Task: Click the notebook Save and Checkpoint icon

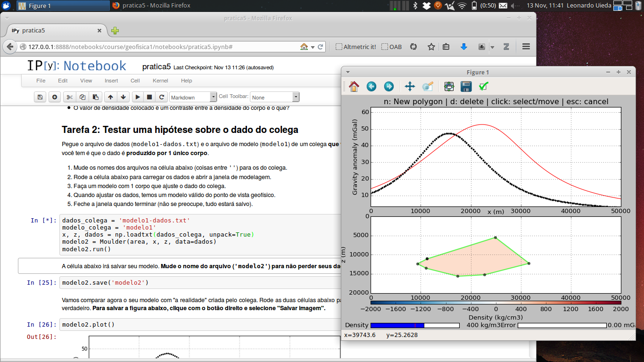Action: 40,97
